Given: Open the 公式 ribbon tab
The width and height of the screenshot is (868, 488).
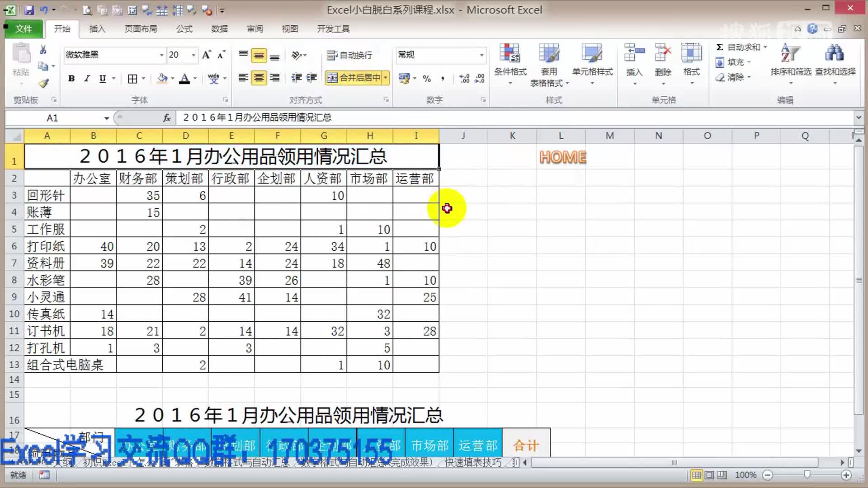Looking at the screenshot, I should pos(184,29).
